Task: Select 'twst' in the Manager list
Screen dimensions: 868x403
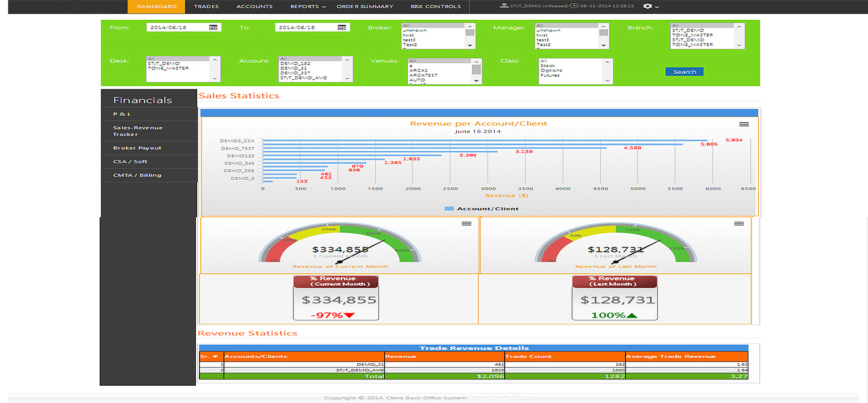Action: (567, 35)
